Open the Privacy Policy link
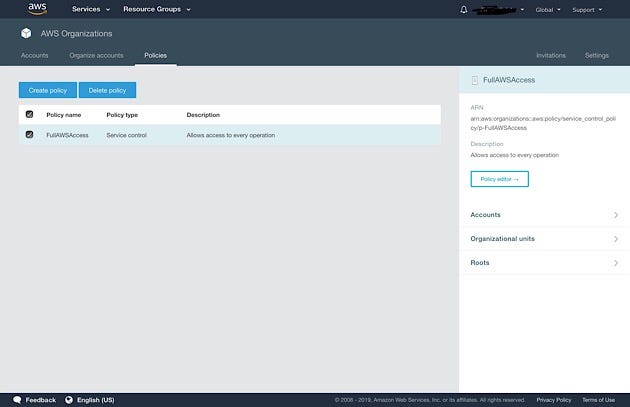This screenshot has width=630, height=407. [x=554, y=400]
